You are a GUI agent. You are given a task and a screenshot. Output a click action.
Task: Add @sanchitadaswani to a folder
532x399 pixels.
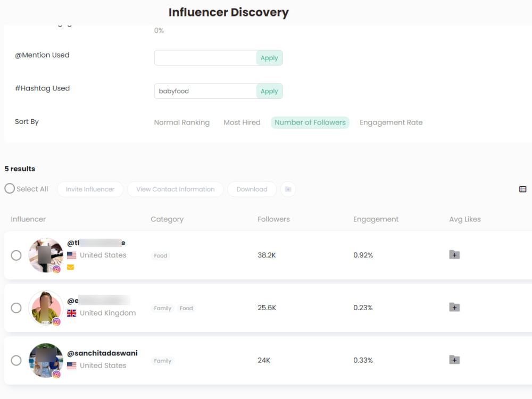(454, 360)
